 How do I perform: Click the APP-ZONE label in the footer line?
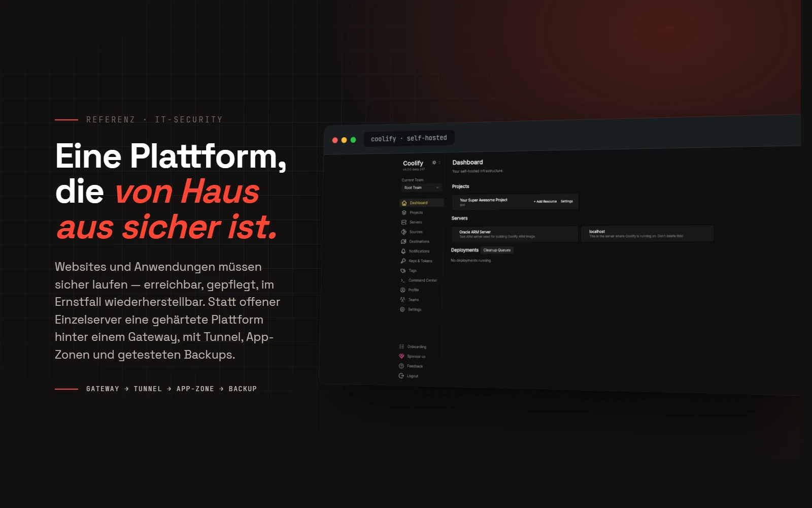pos(195,389)
